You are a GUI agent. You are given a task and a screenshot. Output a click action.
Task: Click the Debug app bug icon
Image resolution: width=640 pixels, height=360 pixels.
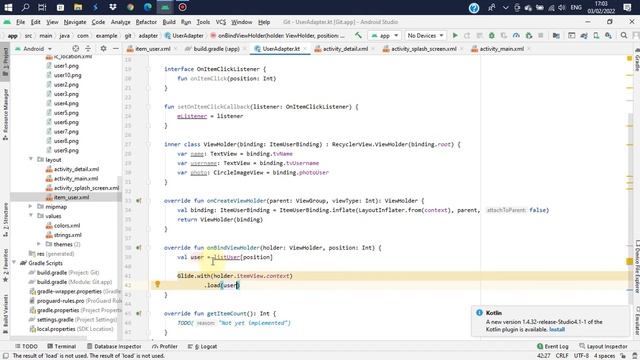tap(491, 36)
